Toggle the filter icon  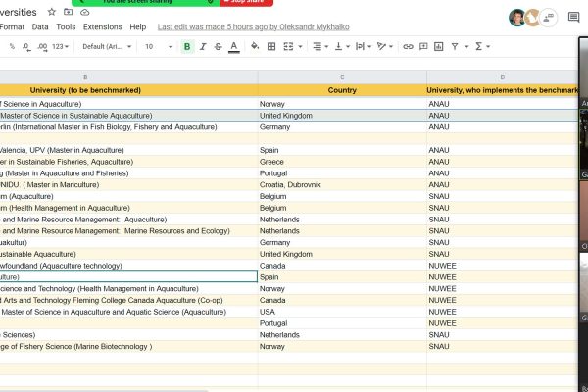(x=455, y=46)
